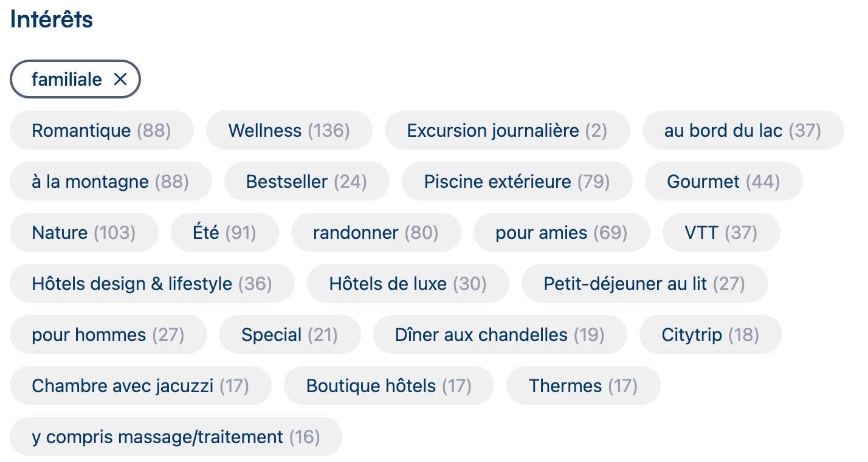Enable the à la montagne filter
Viewport: 868px width, 462px height.
point(110,181)
